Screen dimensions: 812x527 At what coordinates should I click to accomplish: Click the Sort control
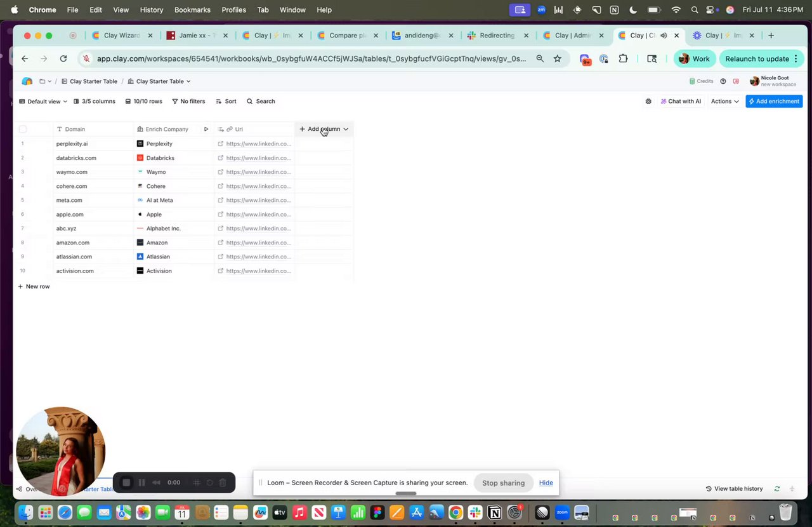click(226, 102)
